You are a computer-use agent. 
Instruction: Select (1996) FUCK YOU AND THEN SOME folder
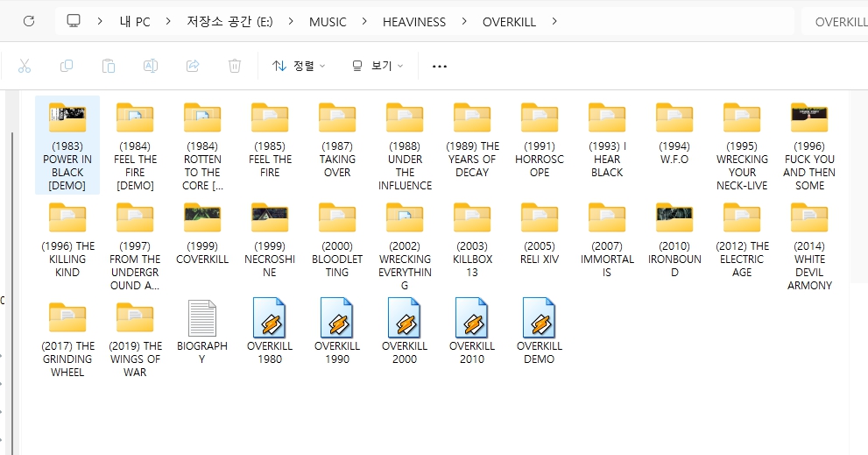[809, 146]
